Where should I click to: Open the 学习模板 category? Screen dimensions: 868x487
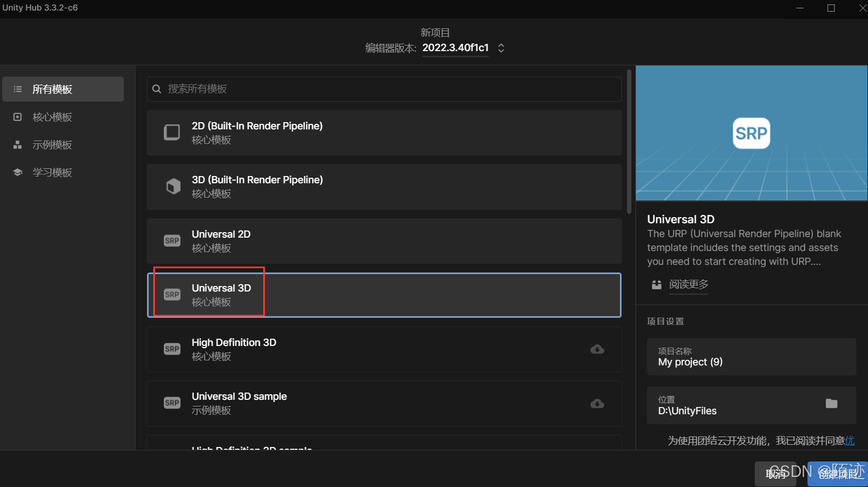(63, 172)
